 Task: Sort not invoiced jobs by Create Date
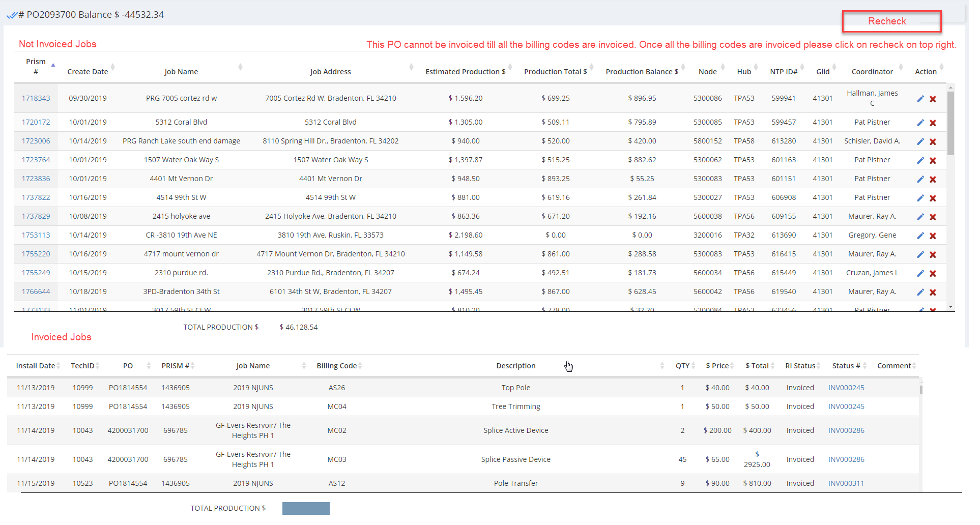tap(88, 72)
